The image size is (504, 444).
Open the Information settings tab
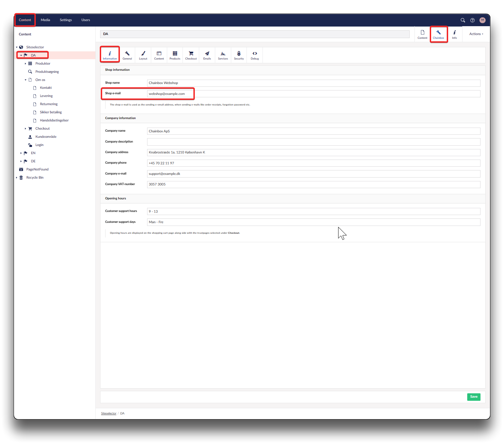(x=110, y=55)
